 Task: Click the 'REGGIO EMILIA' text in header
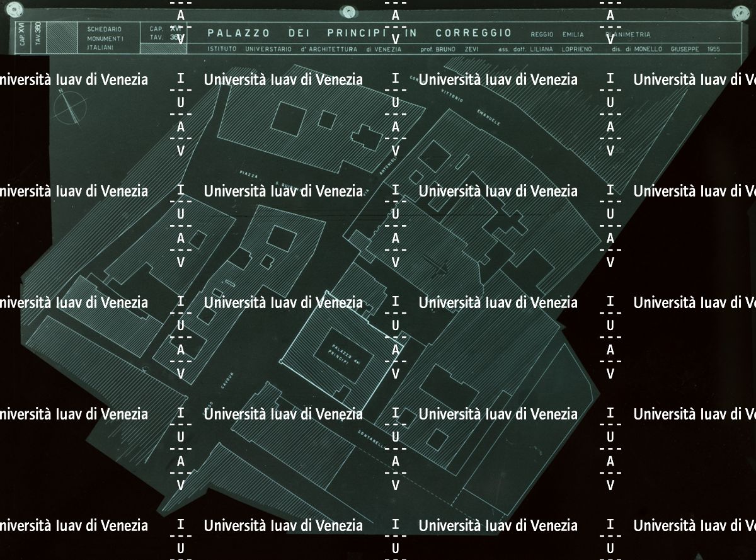coord(557,35)
